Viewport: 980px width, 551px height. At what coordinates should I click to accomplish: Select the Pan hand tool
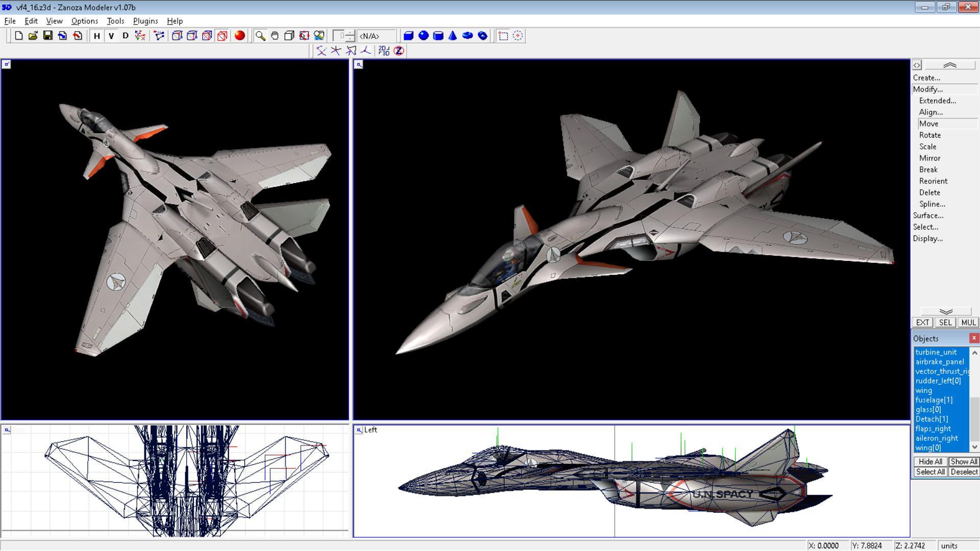(275, 36)
